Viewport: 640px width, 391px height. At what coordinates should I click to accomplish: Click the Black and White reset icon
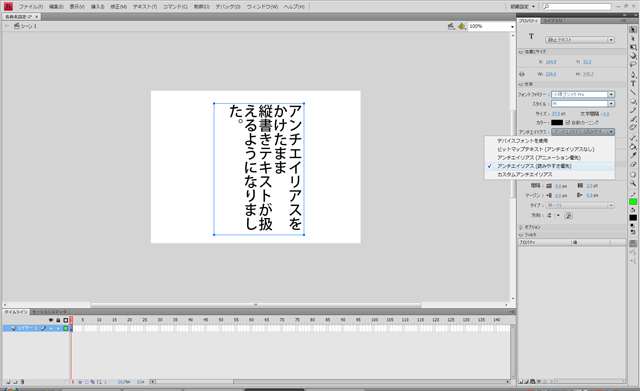point(633,225)
